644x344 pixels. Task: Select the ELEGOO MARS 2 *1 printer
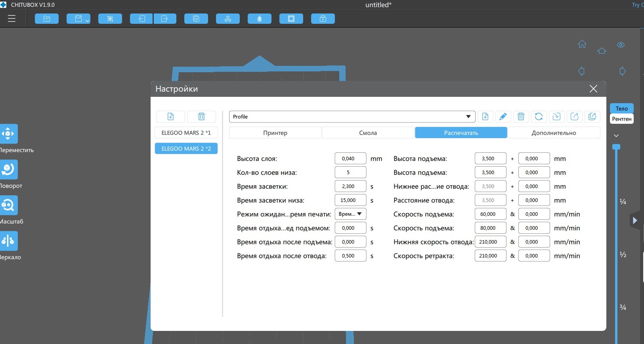click(186, 133)
